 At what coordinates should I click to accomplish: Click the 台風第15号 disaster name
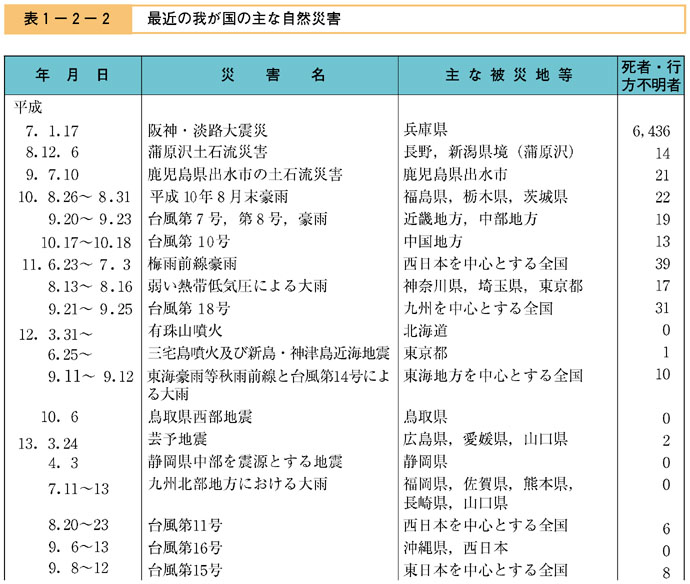185,570
